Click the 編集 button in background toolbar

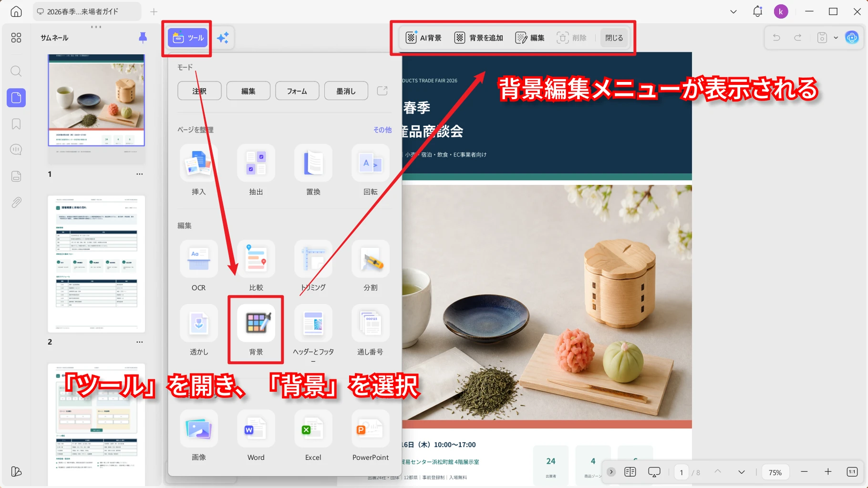529,38
